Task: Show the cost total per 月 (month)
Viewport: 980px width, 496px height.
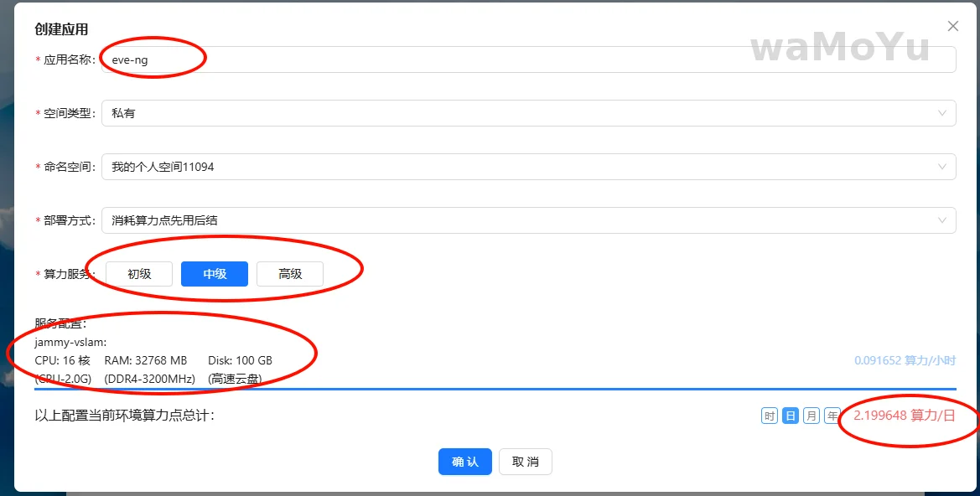Action: pos(811,416)
